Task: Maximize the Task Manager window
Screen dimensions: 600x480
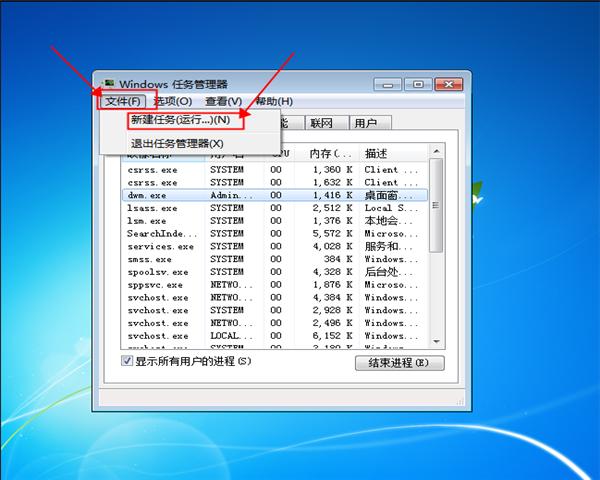Action: point(418,85)
